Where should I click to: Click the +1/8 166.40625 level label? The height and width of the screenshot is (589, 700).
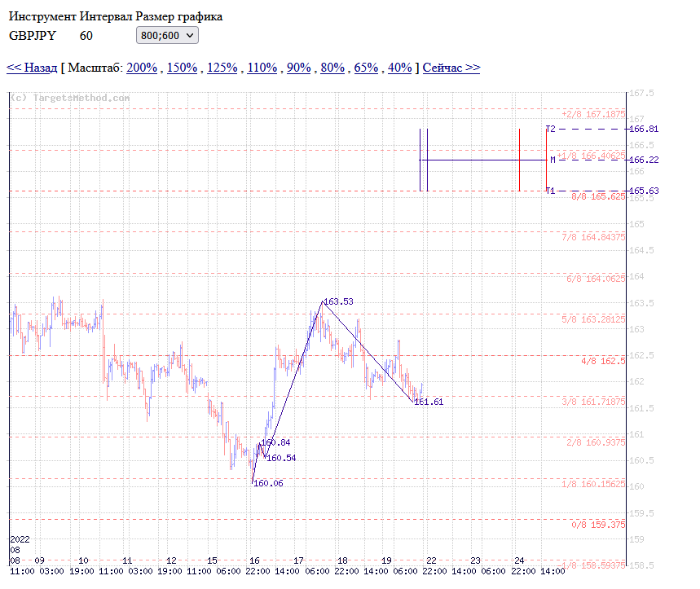click(x=591, y=156)
